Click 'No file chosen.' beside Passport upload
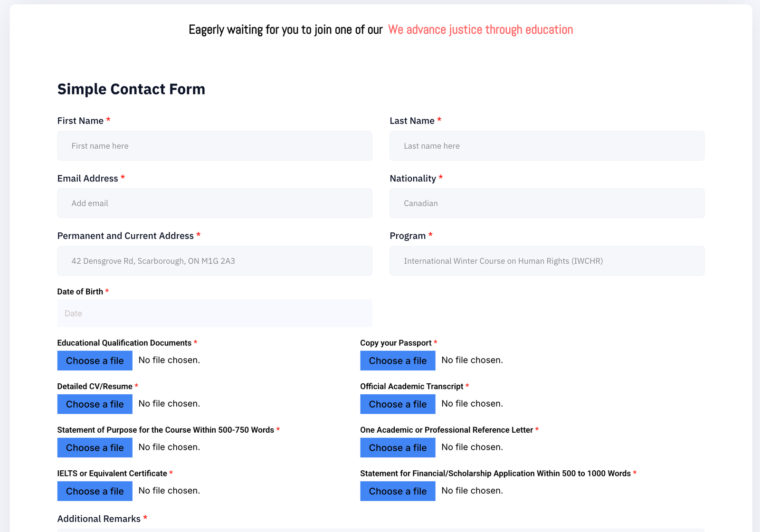 click(472, 360)
